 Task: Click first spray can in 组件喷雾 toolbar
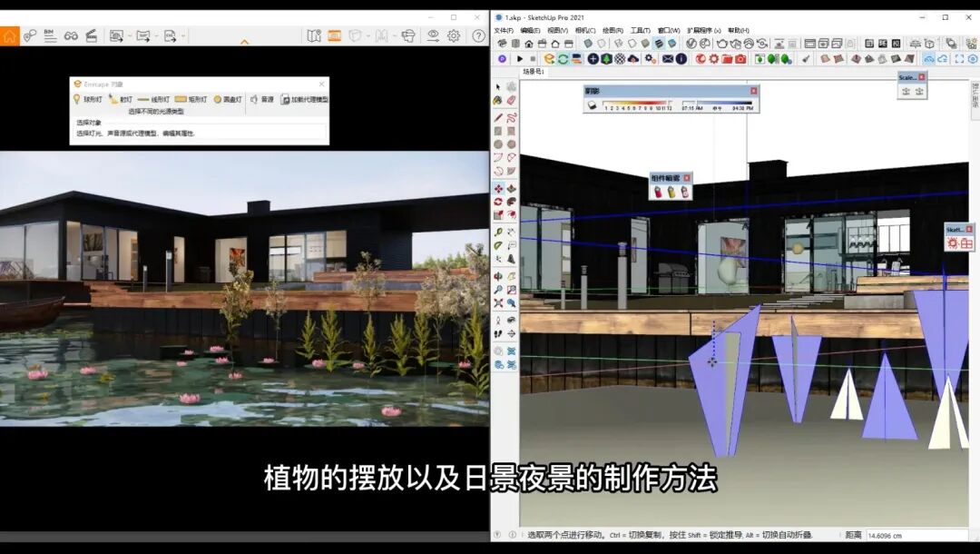[658, 192]
